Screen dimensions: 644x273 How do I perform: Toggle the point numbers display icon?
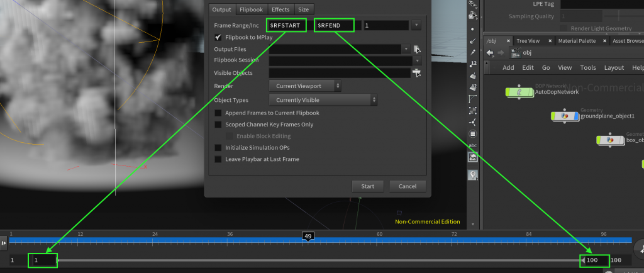tap(473, 64)
